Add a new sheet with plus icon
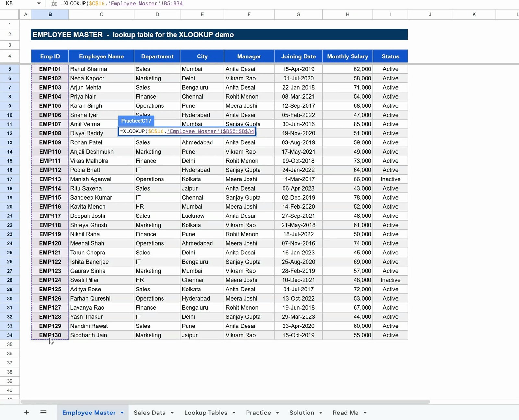 tap(27, 413)
